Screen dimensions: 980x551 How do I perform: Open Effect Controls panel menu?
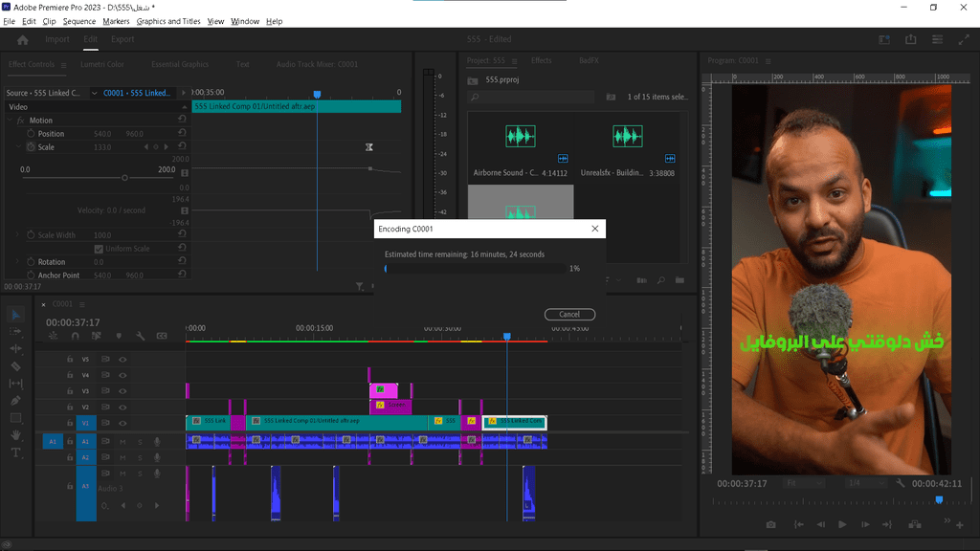[x=63, y=65]
